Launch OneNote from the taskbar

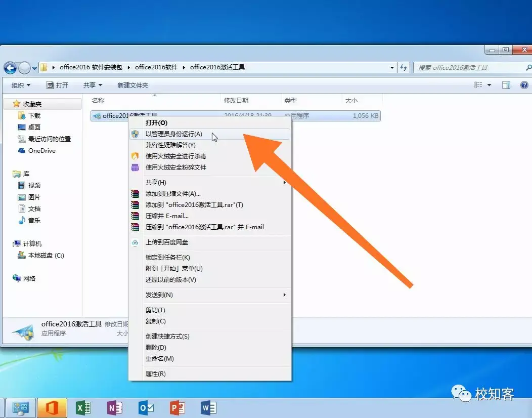coord(114,408)
